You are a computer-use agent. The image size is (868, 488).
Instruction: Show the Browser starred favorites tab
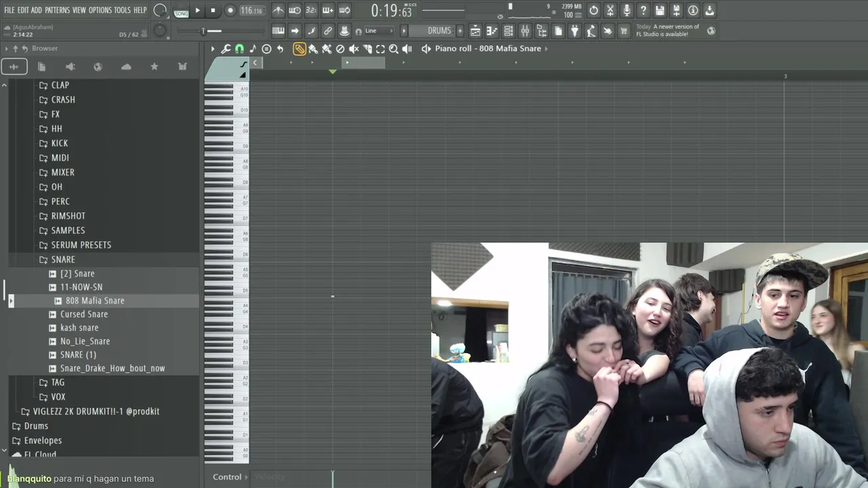pos(154,66)
